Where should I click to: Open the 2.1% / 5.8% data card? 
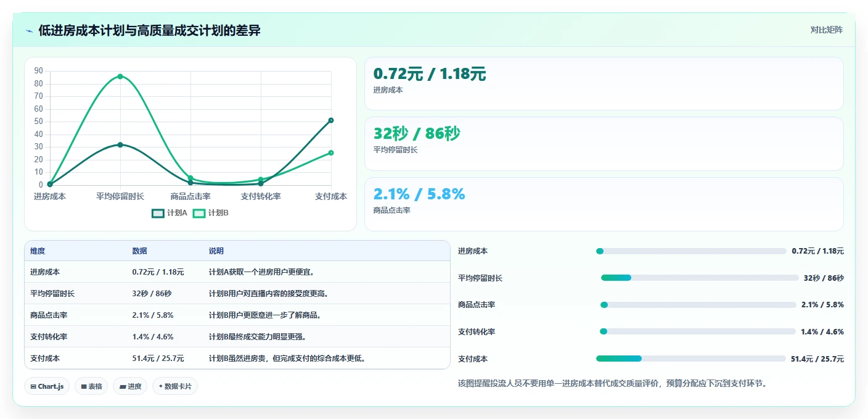pos(604,204)
